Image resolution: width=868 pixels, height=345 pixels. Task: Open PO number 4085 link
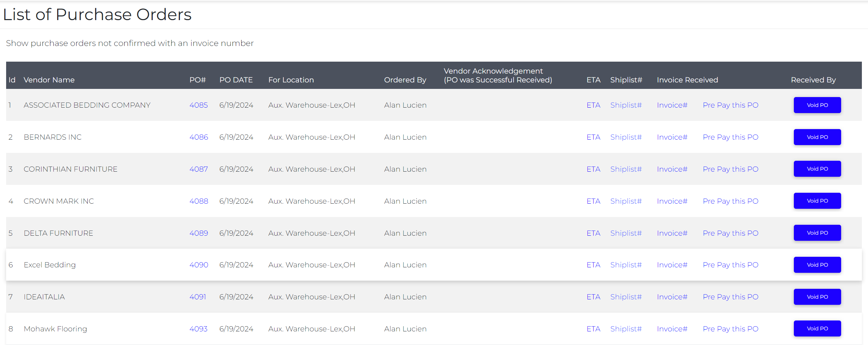[x=198, y=105]
